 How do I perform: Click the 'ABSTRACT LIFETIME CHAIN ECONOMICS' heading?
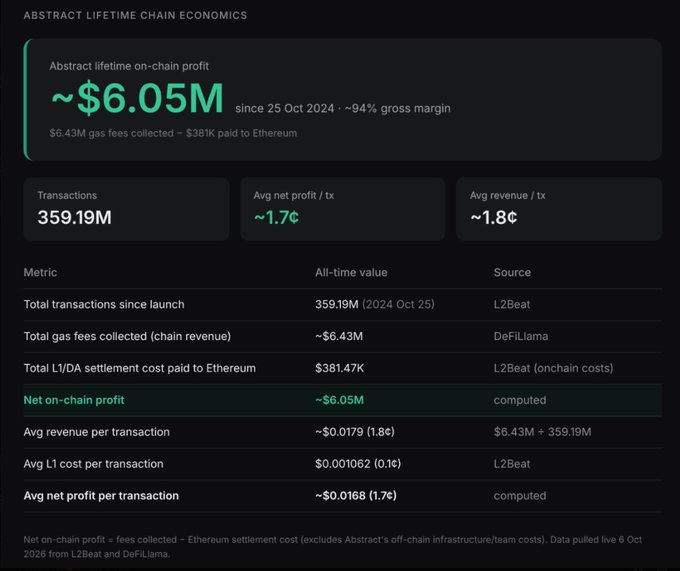[135, 16]
